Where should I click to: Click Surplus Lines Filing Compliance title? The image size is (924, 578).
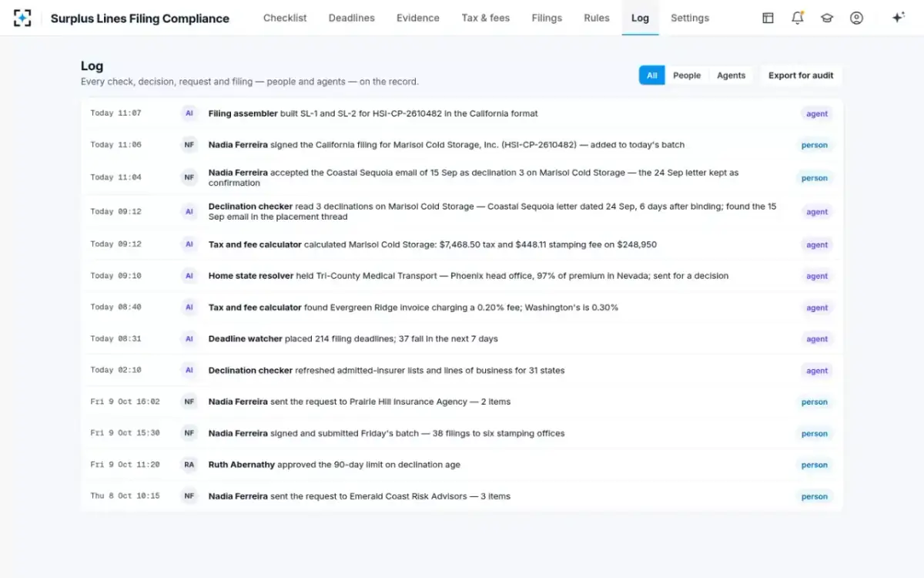(x=140, y=18)
